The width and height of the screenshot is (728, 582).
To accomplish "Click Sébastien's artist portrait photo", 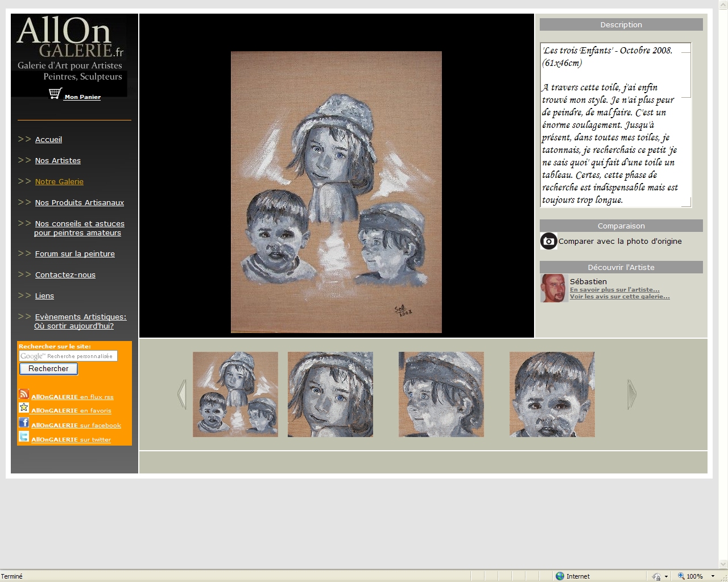I will (553, 288).
